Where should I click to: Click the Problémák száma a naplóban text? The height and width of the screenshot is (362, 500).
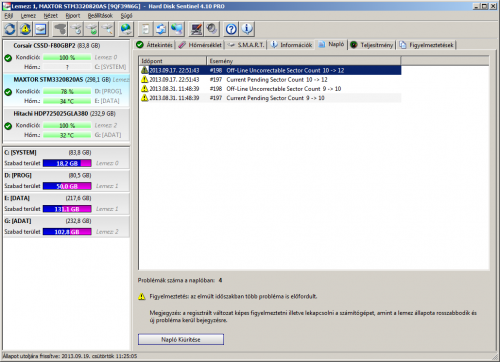pyautogui.click(x=176, y=280)
